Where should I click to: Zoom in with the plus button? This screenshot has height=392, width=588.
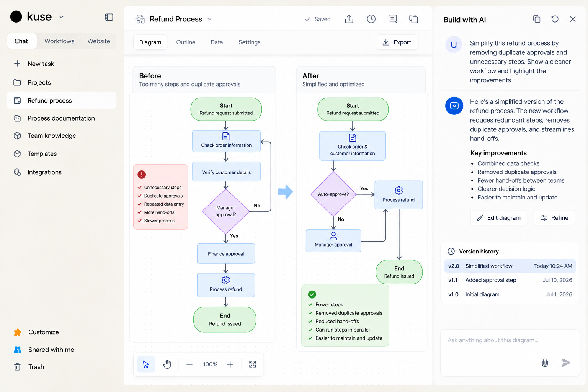click(230, 364)
